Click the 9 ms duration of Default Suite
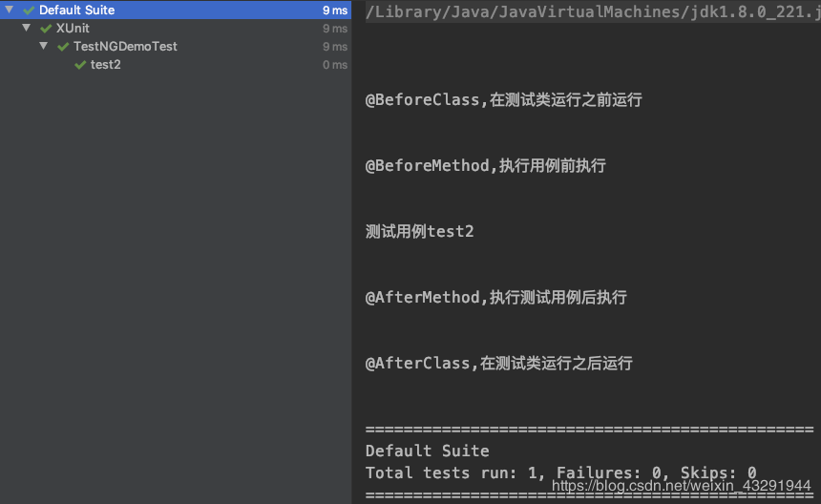This screenshot has width=821, height=504. click(x=334, y=10)
